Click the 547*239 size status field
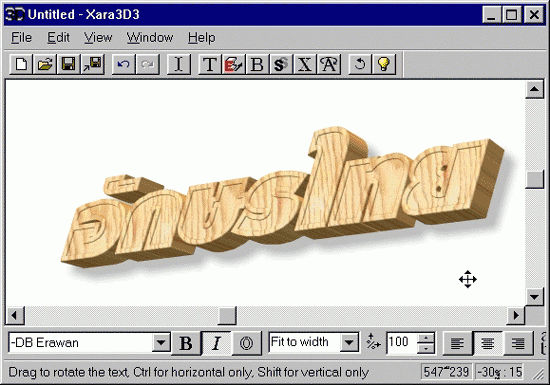550x385 pixels. 447,372
